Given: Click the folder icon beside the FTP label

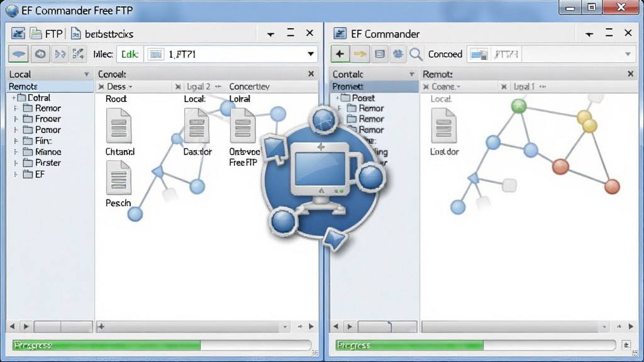Looking at the screenshot, I should point(36,34).
